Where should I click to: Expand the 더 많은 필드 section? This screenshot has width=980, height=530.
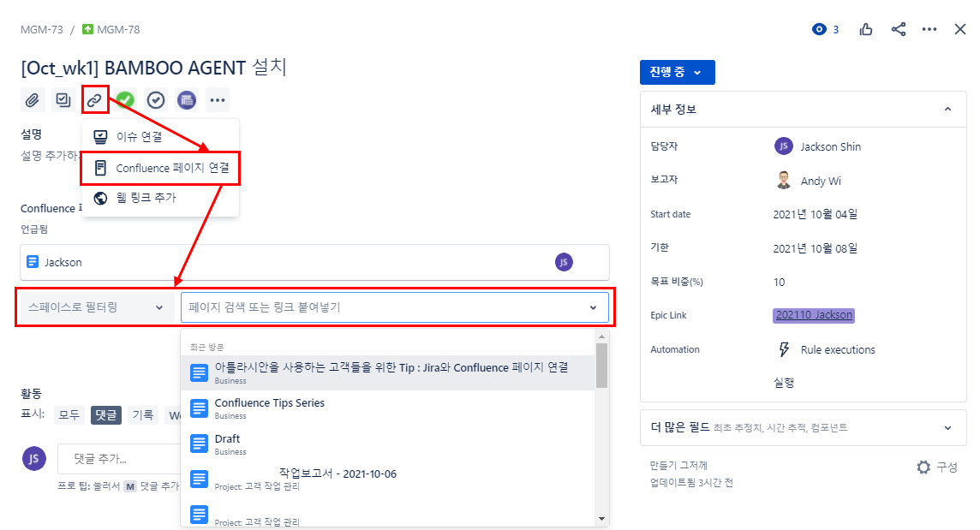[804, 427]
